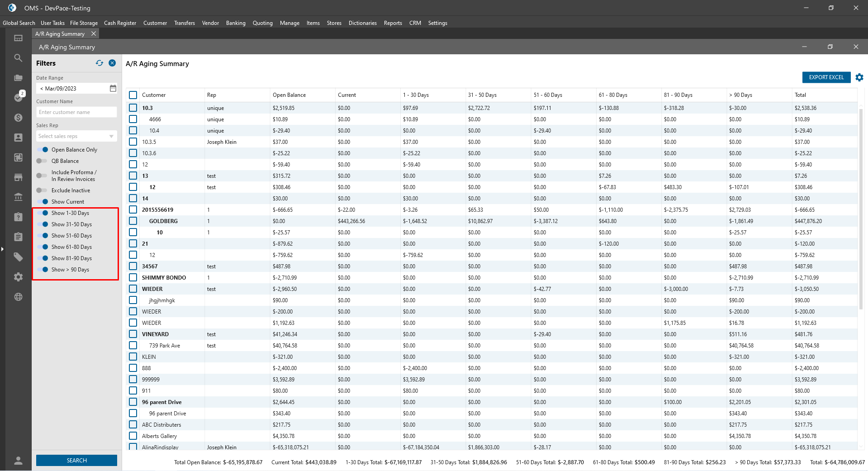
Task: Click the Customer column header
Action: click(172, 95)
